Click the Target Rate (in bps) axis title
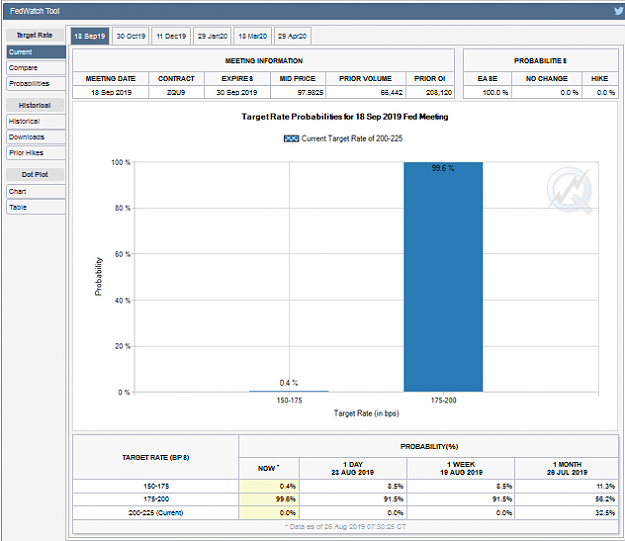 click(366, 413)
